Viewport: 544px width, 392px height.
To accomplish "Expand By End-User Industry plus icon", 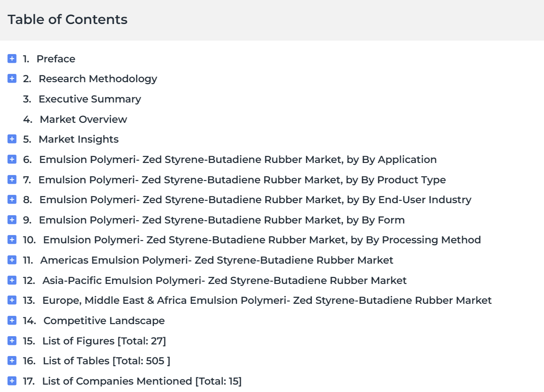I will point(12,199).
